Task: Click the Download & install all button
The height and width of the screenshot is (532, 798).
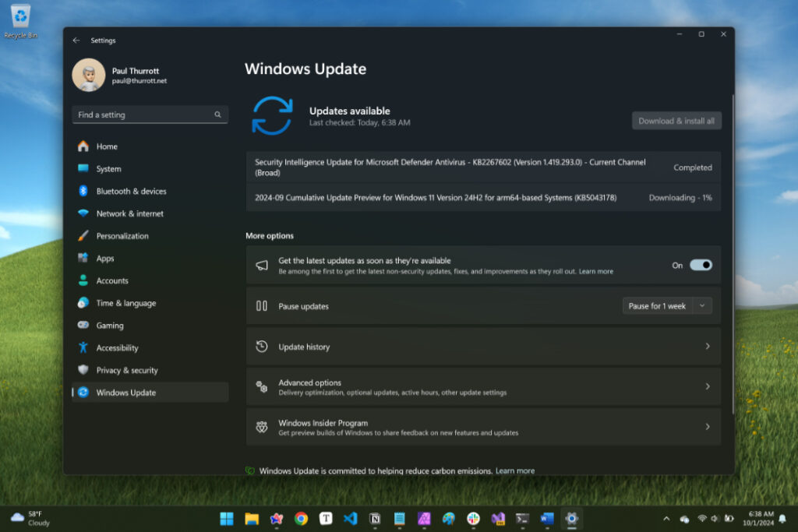Action: [676, 120]
